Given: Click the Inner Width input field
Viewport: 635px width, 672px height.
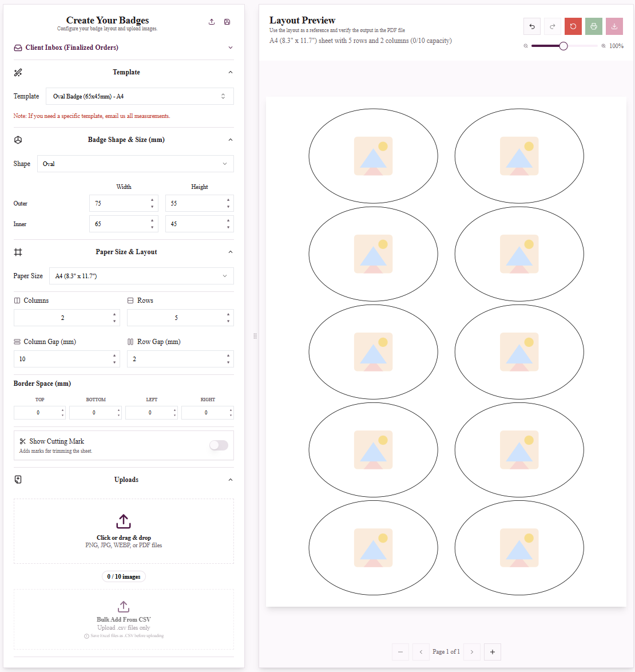Looking at the screenshot, I should pos(124,224).
